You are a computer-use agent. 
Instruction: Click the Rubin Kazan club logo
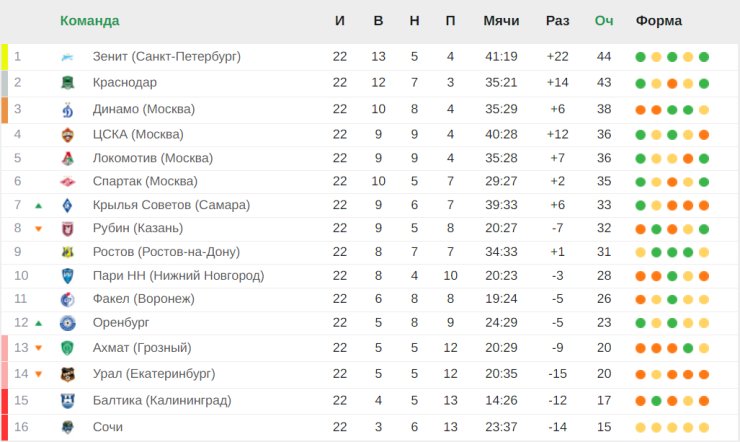(67, 228)
